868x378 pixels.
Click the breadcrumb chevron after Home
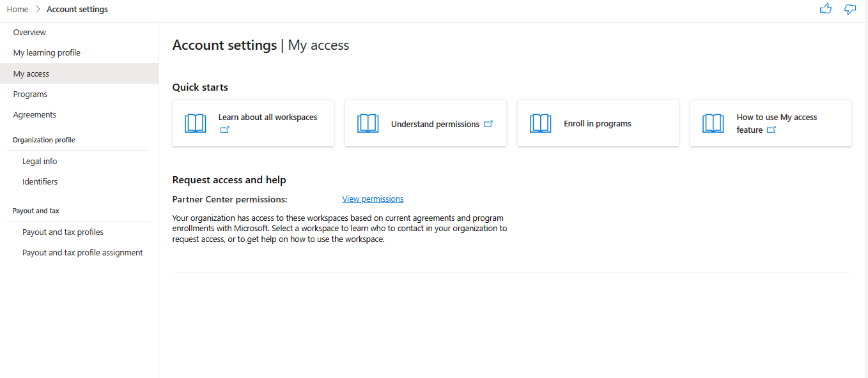pos(38,10)
